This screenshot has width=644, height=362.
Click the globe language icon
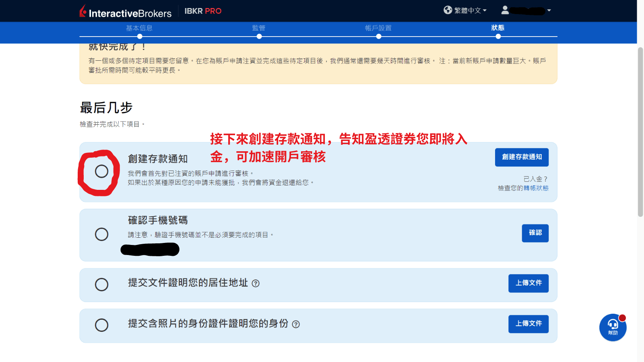[x=447, y=10]
